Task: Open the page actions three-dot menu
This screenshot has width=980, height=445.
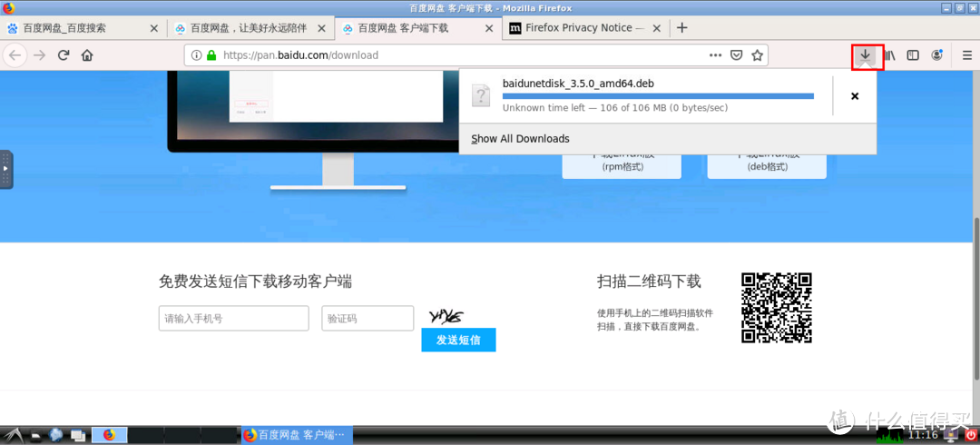Action: [x=716, y=55]
